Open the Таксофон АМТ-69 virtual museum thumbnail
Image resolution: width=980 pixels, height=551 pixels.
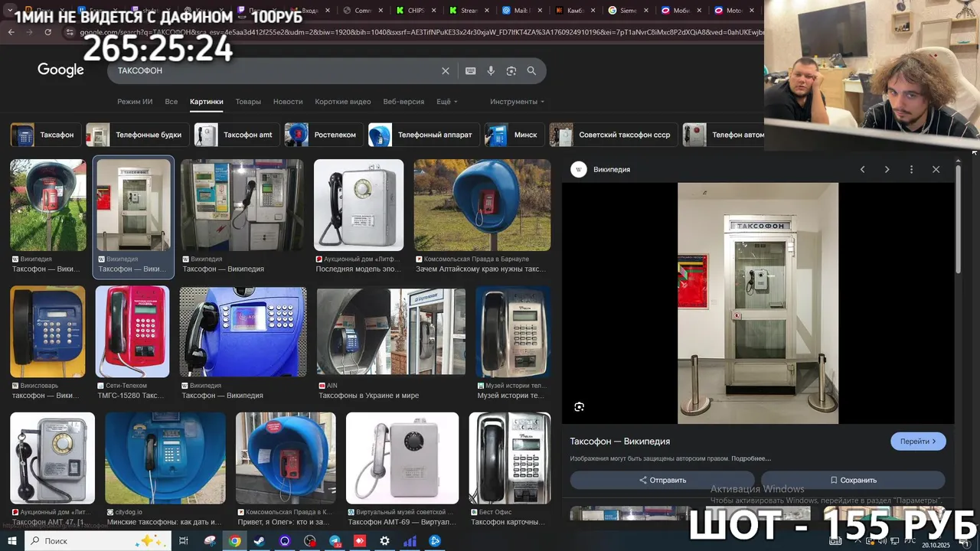402,458
